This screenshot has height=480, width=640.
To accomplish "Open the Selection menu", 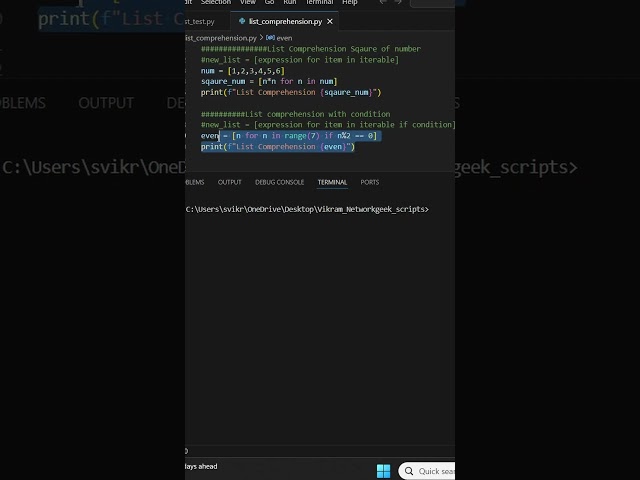I will click(x=216, y=2).
